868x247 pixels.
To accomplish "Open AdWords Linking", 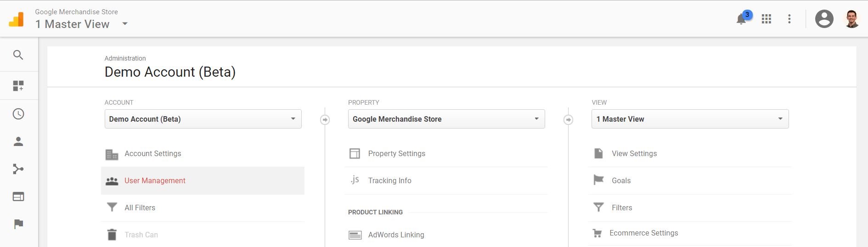I will click(396, 235).
